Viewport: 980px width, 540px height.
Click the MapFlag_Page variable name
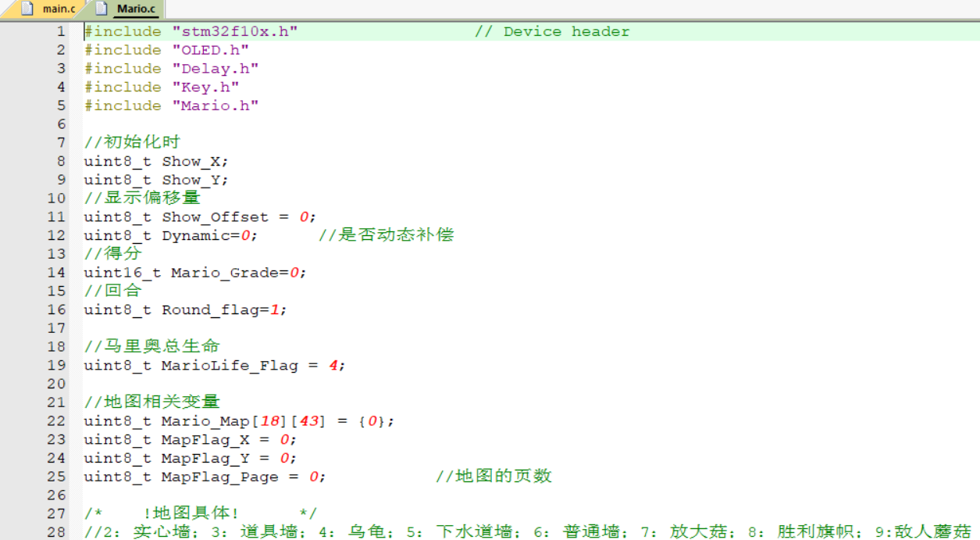[219, 477]
